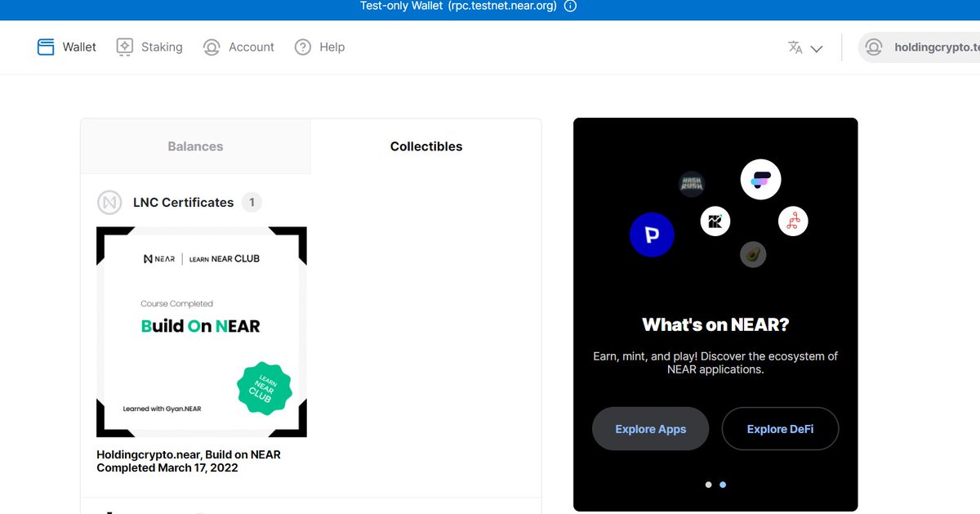Image resolution: width=980 pixels, height=514 pixels.
Task: Switch to the Collectibles tab
Action: click(x=426, y=146)
